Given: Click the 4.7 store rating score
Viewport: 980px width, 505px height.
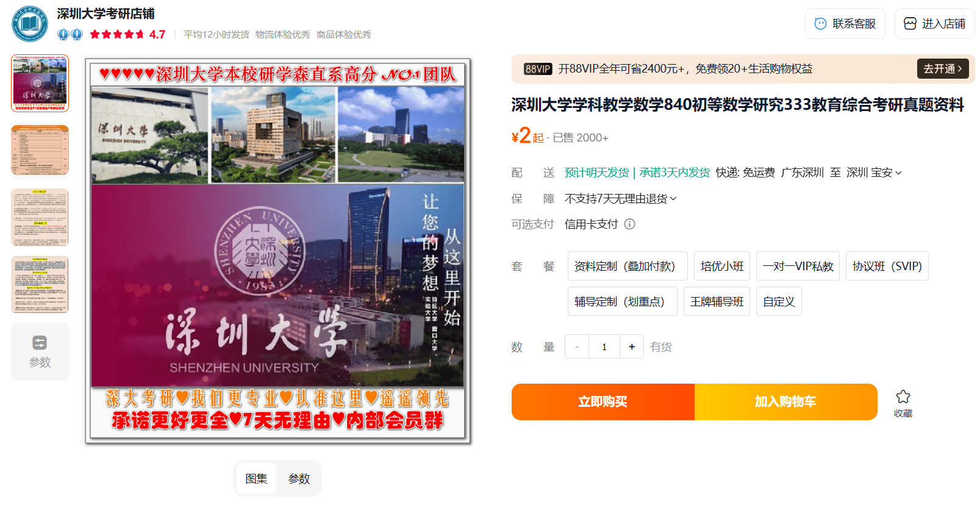Looking at the screenshot, I should coord(157,34).
